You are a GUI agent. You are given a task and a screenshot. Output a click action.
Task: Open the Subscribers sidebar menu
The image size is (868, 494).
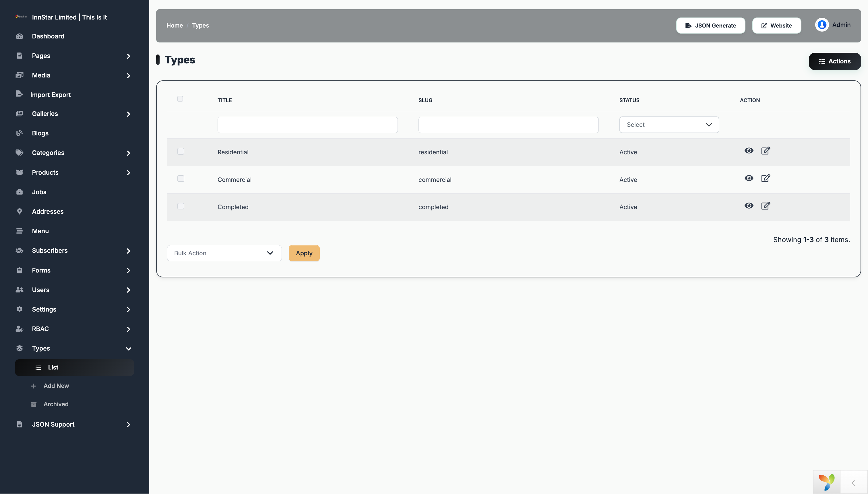pos(74,251)
